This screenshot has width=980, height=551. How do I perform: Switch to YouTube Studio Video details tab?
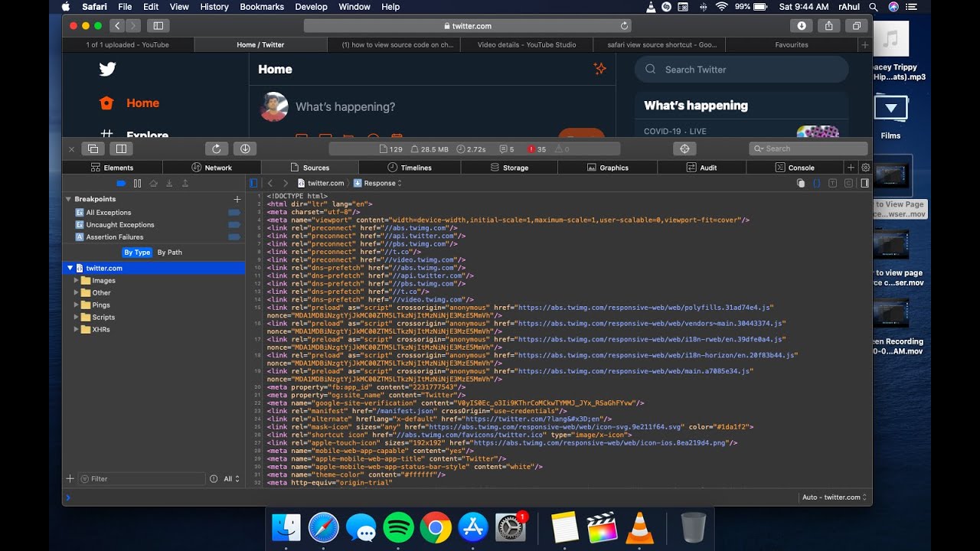click(x=527, y=45)
